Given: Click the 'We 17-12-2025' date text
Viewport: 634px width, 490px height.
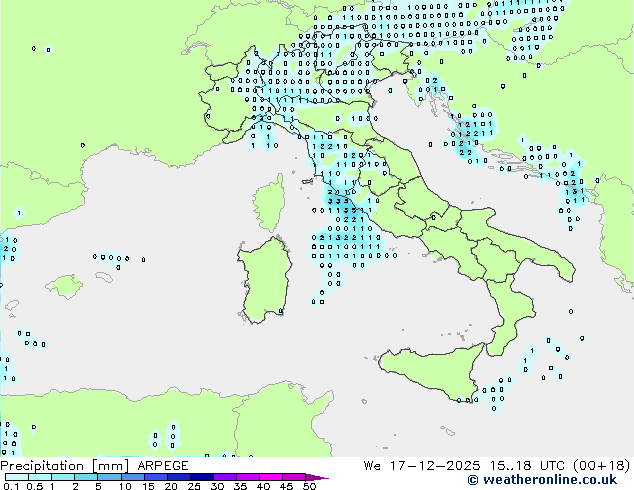Looking at the screenshot, I should [422, 466].
